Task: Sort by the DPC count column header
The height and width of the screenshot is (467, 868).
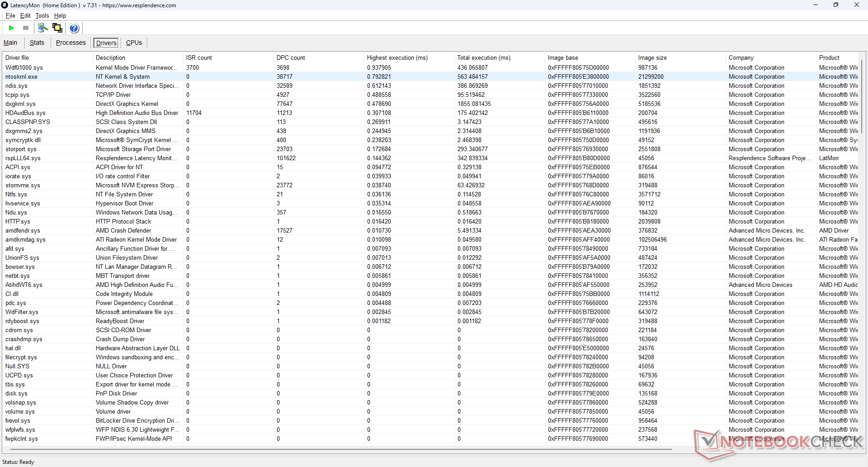Action: click(291, 57)
